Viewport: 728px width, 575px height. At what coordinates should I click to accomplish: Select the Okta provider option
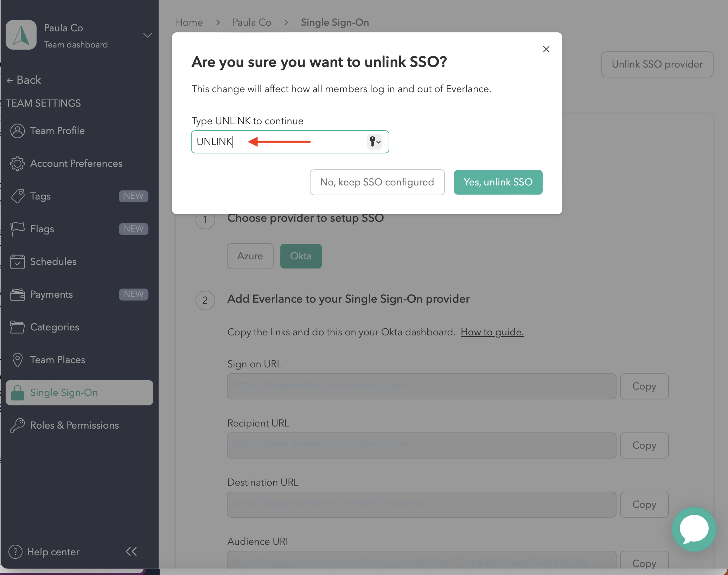coord(301,256)
